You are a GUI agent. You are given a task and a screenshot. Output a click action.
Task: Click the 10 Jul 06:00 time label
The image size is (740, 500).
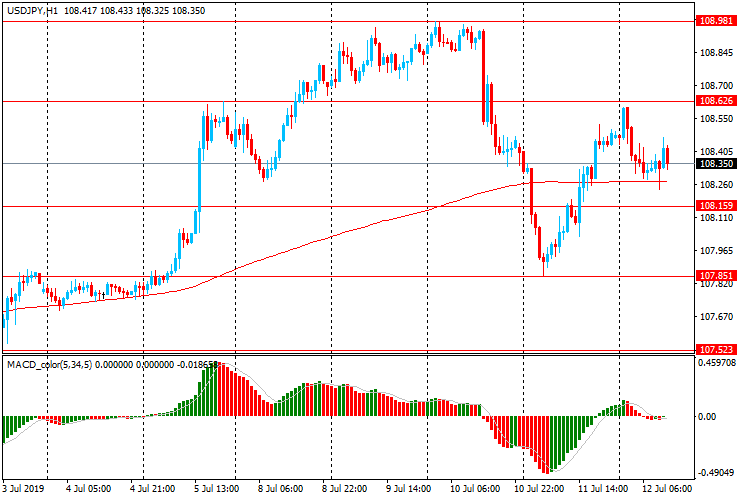(474, 488)
